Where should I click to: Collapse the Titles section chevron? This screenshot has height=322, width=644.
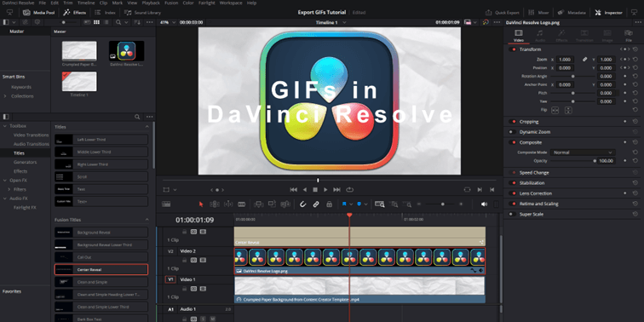[147, 126]
